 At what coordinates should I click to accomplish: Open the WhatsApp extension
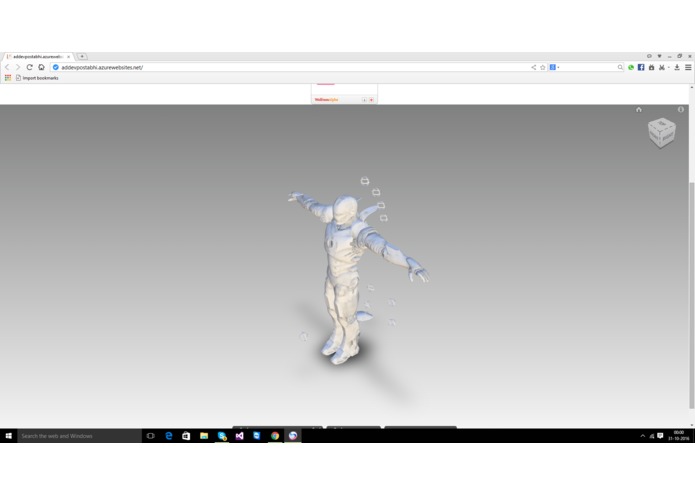631,67
